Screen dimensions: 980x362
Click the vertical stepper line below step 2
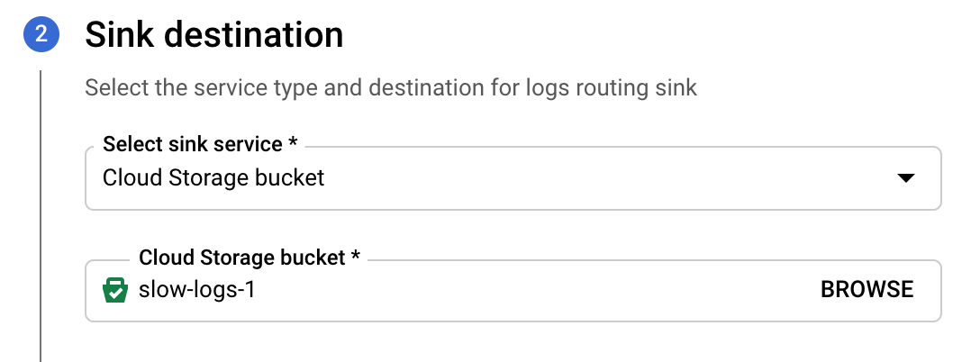pyautogui.click(x=41, y=216)
